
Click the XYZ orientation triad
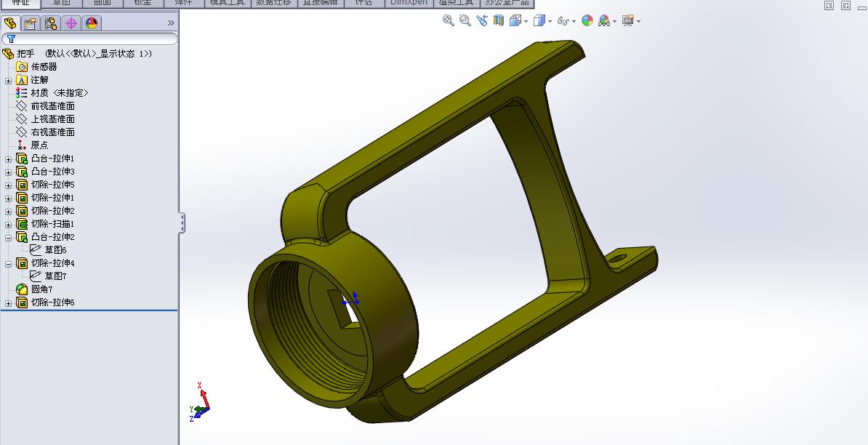coord(200,402)
